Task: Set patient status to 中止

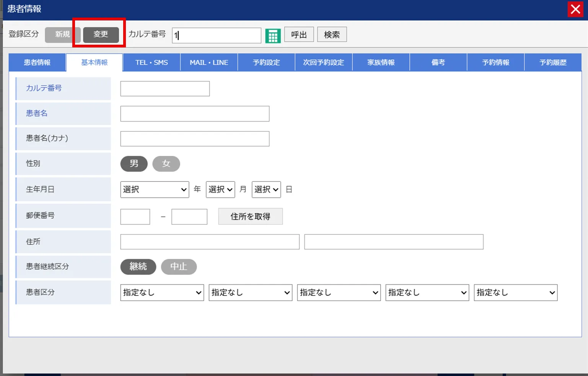Action: tap(179, 267)
